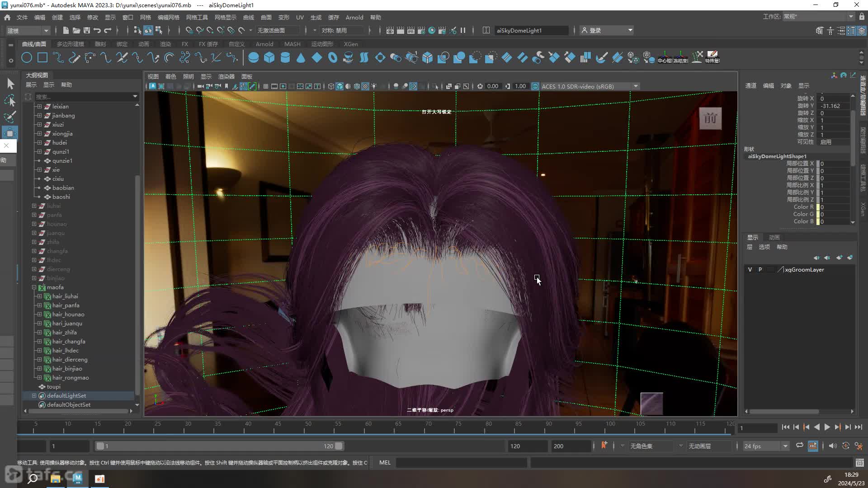Click the wireframe cube icon in viewport toolbar

click(331, 86)
